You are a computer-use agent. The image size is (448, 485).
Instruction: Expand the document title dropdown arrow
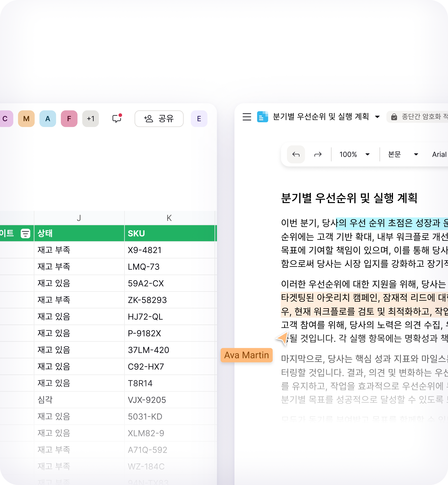(377, 117)
